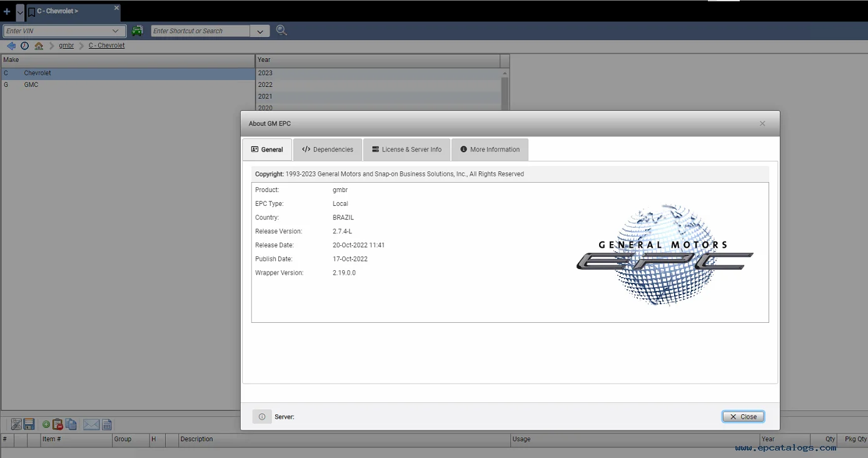Select Chevrolet in the Make list
868x458 pixels.
(128, 73)
